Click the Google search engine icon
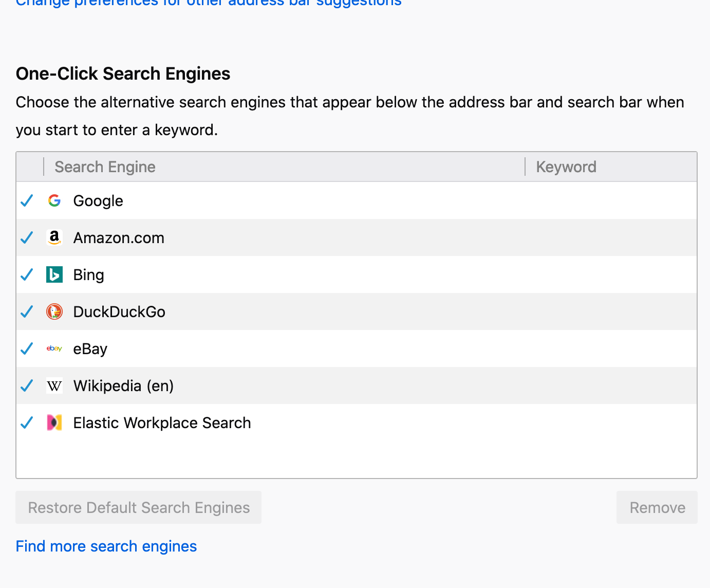The height and width of the screenshot is (588, 710). point(54,200)
